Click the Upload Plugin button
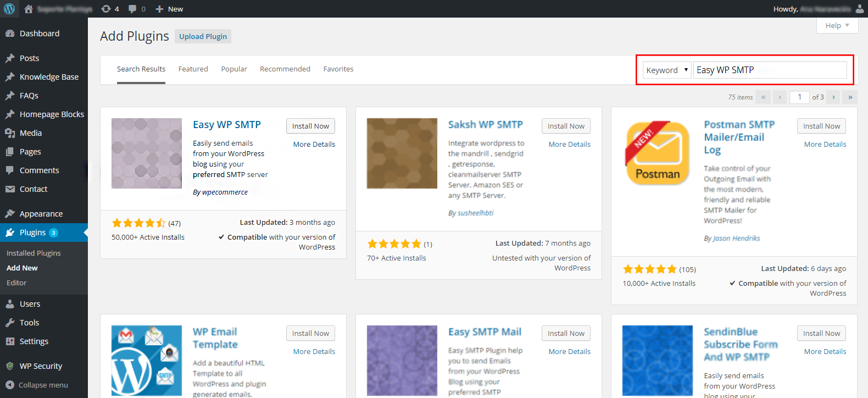Image resolution: width=868 pixels, height=398 pixels. coord(203,36)
